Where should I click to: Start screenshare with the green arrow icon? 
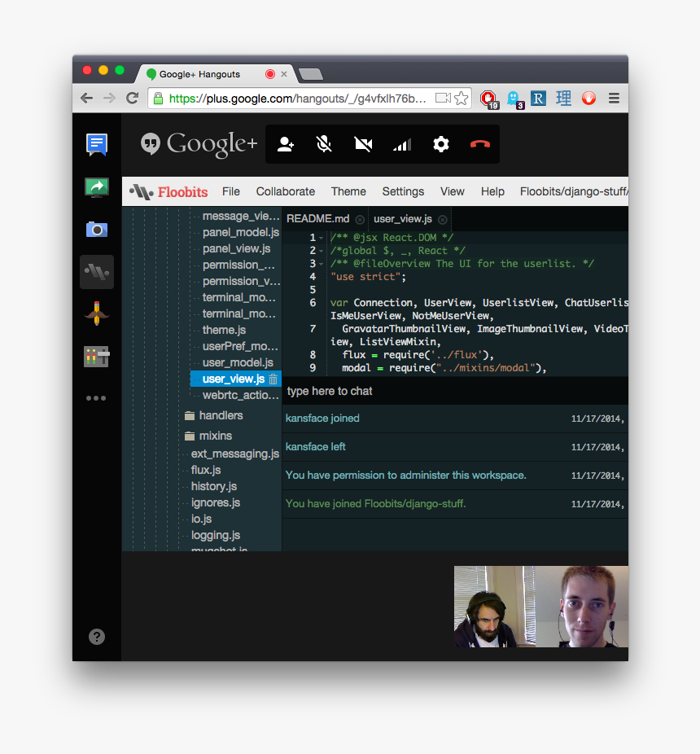97,187
